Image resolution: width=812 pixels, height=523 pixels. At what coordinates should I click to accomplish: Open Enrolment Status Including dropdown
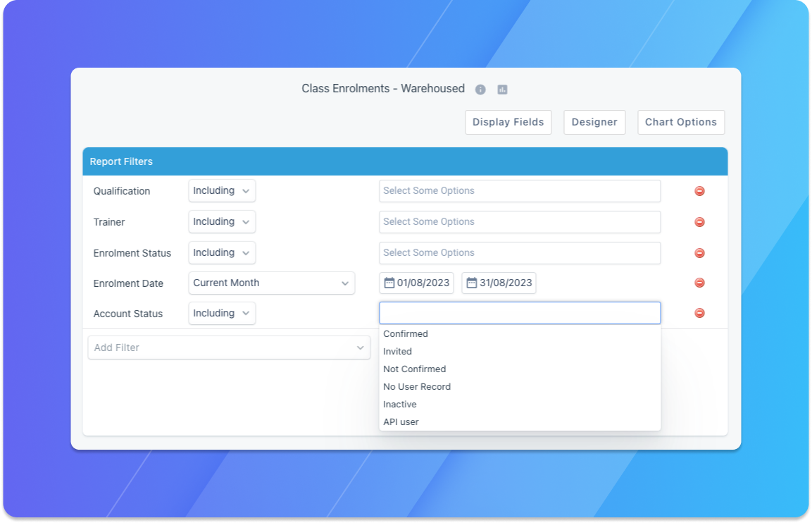222,252
